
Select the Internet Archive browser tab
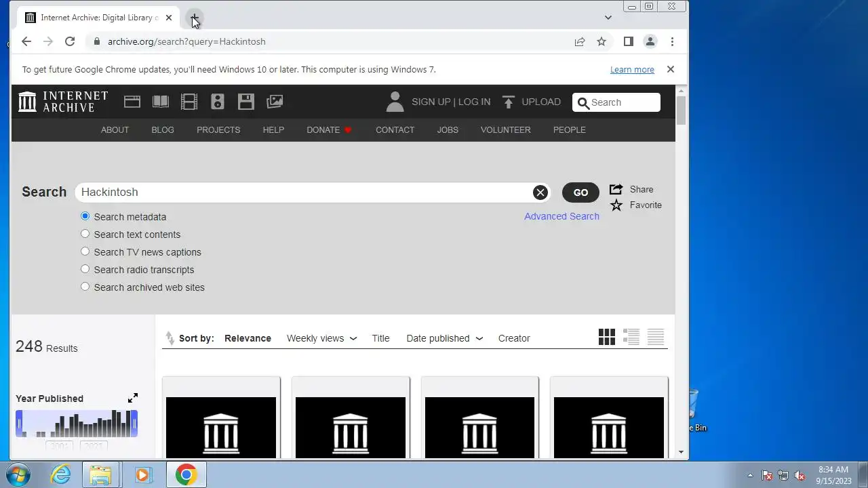coord(98,18)
